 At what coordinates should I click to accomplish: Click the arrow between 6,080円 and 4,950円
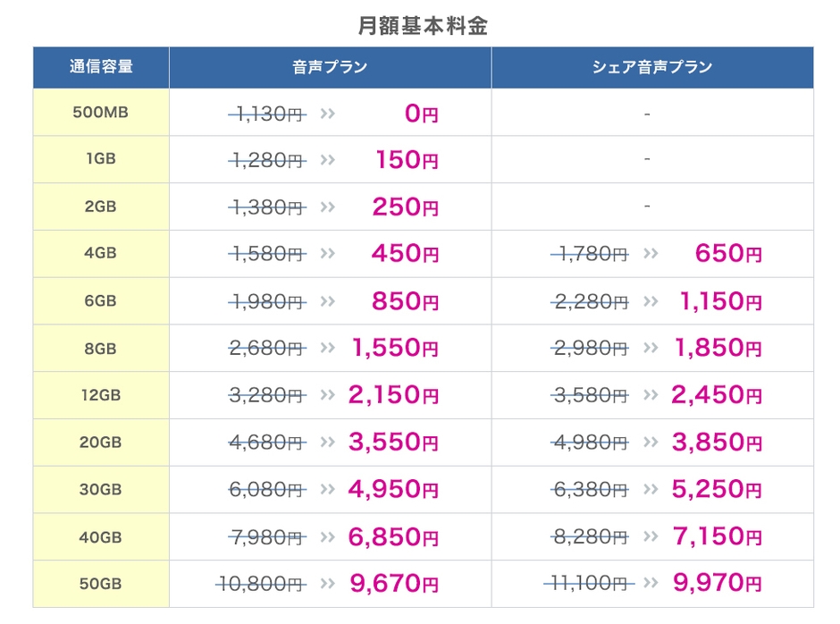point(327,489)
